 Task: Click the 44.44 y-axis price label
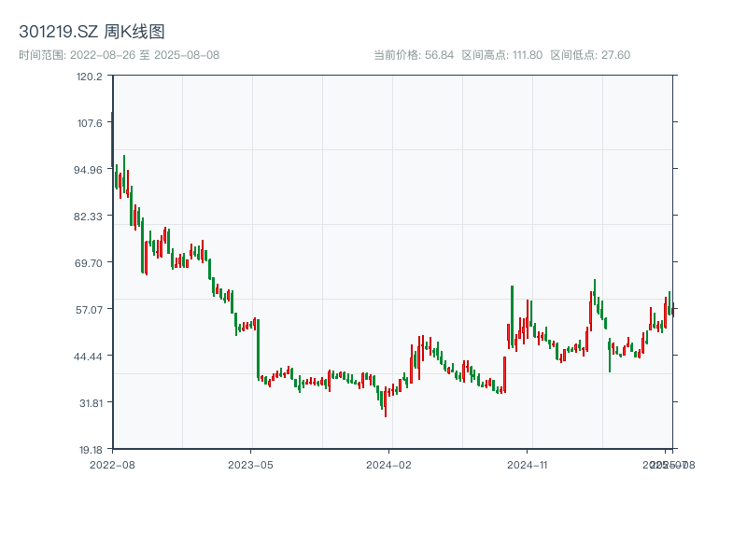coord(89,357)
